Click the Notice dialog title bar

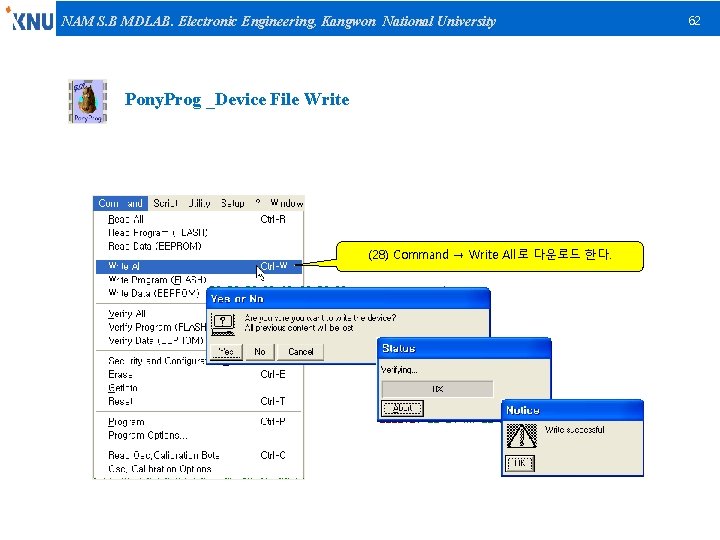(572, 410)
